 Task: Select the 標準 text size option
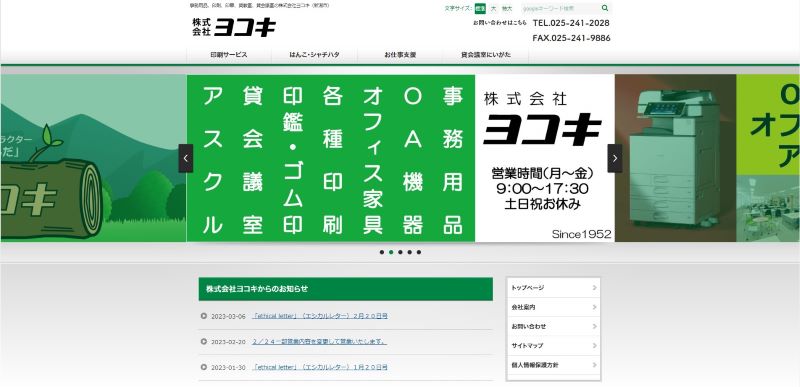point(480,9)
